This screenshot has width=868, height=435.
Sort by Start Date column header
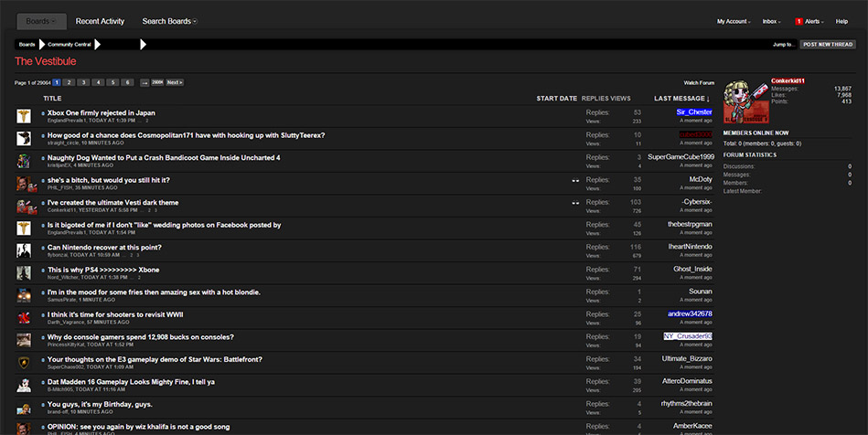coord(556,99)
